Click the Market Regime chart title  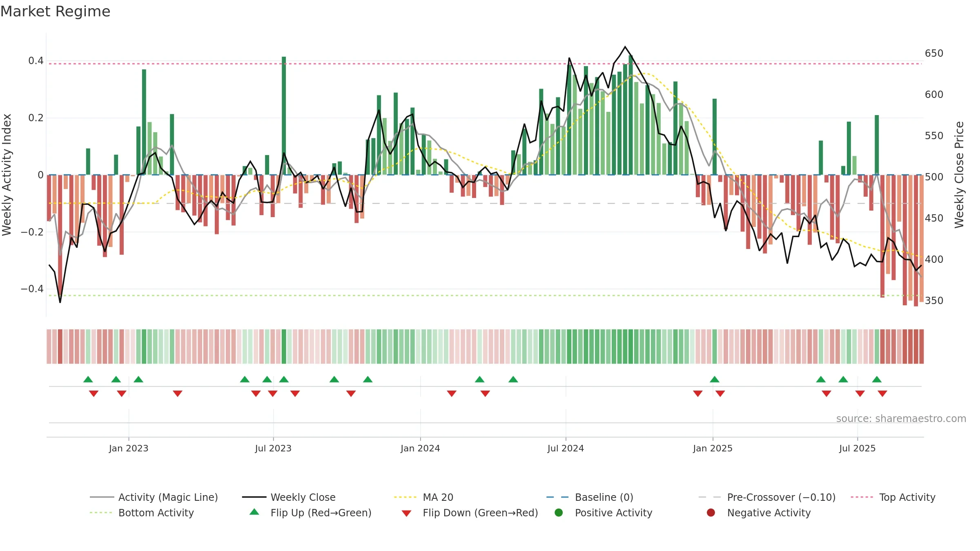[x=55, y=11]
